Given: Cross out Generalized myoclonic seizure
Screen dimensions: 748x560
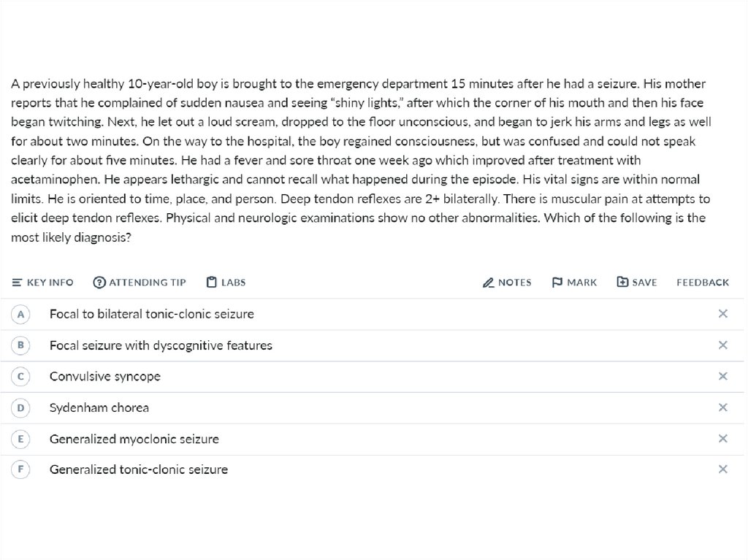Looking at the screenshot, I should coord(722,439).
